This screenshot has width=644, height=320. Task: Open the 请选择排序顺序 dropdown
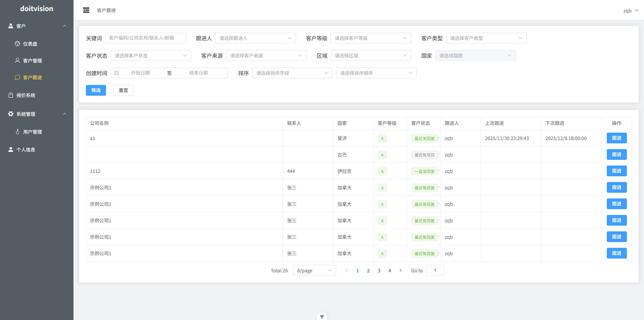pos(376,73)
